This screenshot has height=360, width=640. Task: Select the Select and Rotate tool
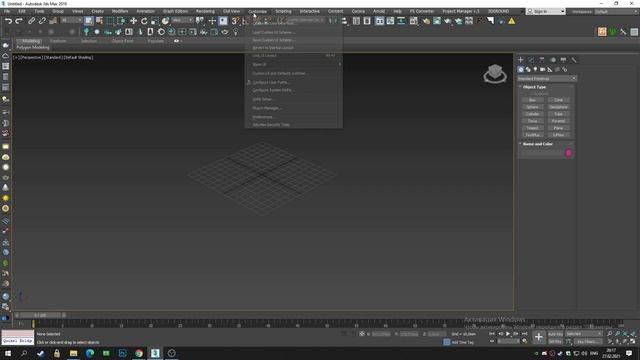(x=144, y=21)
